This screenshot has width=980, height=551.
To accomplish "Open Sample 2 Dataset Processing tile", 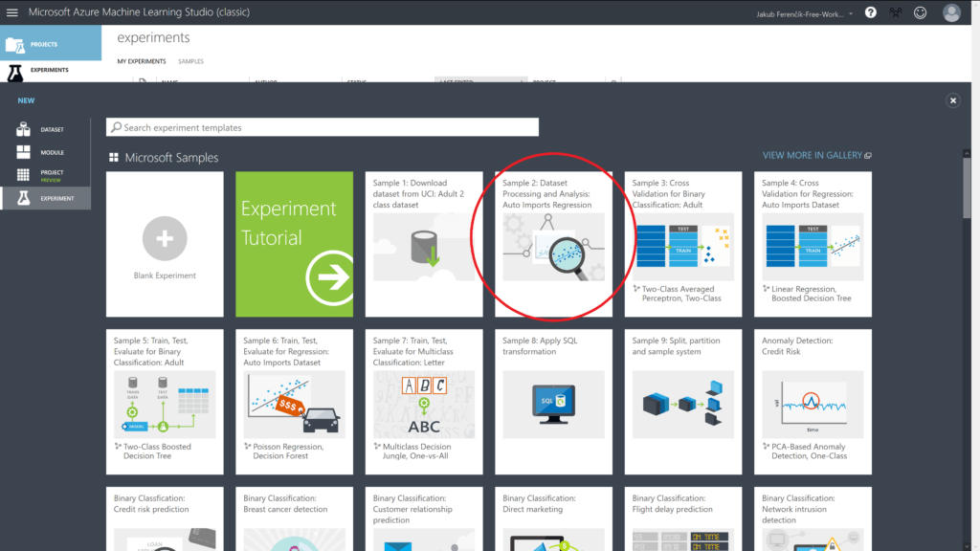I will click(553, 244).
